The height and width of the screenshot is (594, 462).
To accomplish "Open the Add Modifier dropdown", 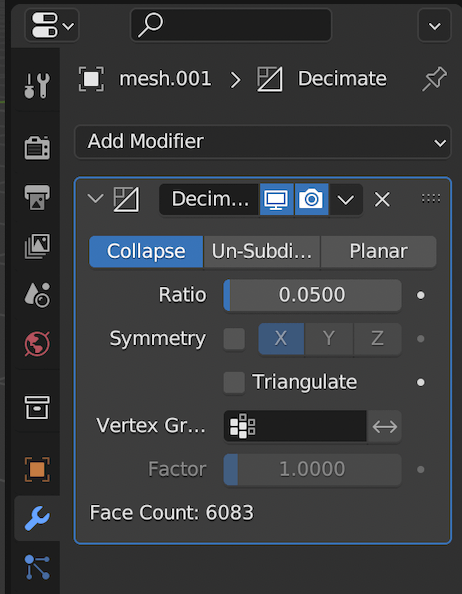I will 263,142.
